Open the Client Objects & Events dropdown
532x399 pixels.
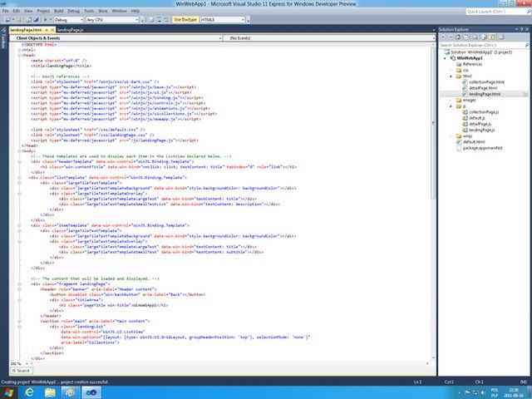[116, 38]
